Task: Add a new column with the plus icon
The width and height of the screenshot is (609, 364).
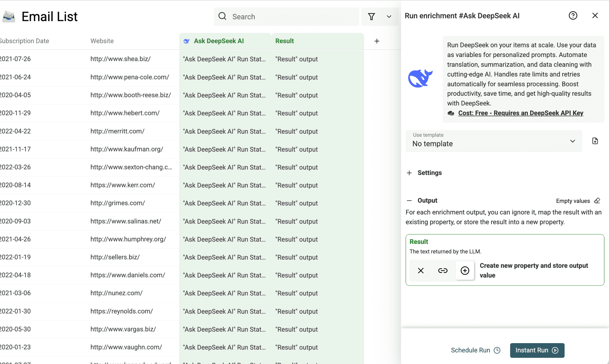Action: pyautogui.click(x=377, y=41)
